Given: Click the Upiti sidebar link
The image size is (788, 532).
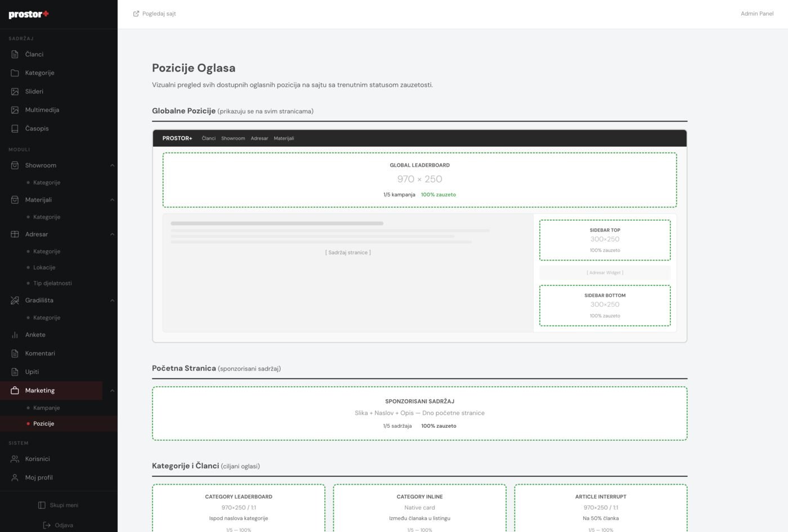Looking at the screenshot, I should coord(32,372).
